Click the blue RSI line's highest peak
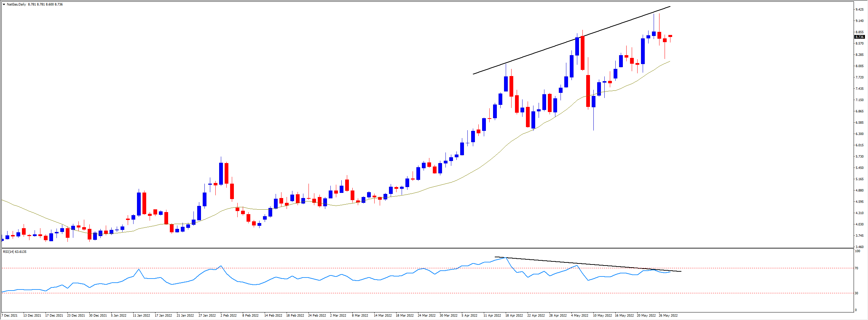Screen dimensions: 868x320 pyautogui.click(x=506, y=258)
